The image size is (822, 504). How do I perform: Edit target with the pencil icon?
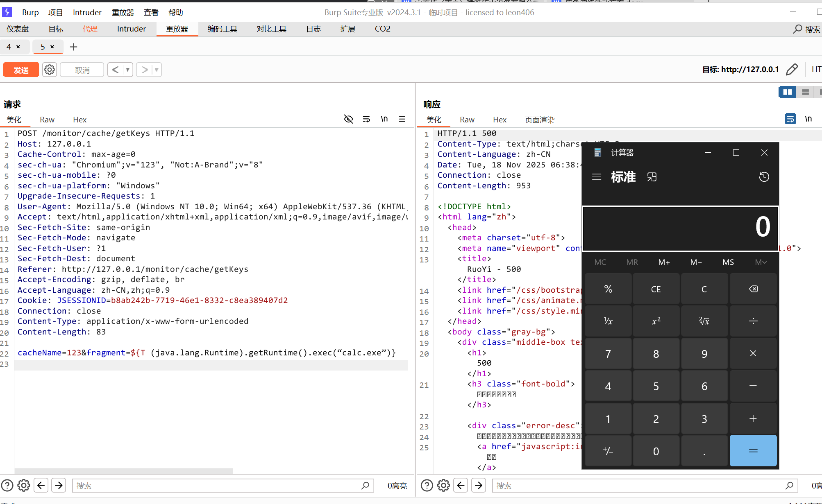792,70
